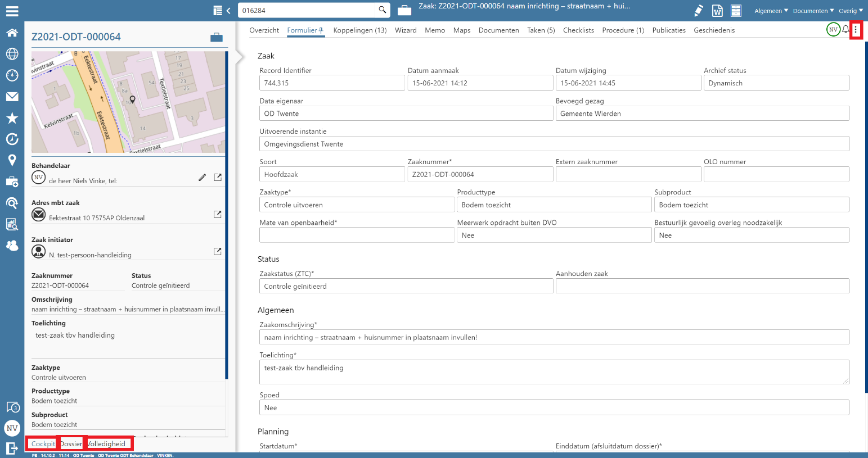Click the search magnifier button
The image size is (868, 458).
[x=383, y=10]
